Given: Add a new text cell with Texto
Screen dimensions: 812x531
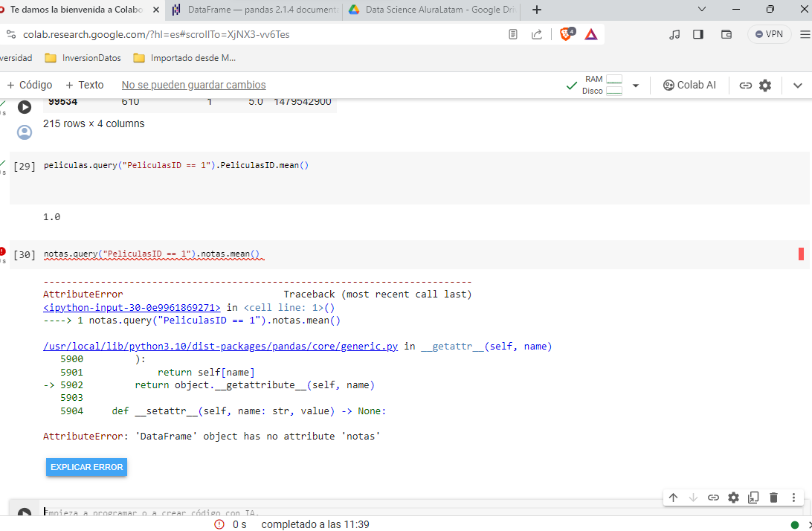Looking at the screenshot, I should [x=85, y=85].
